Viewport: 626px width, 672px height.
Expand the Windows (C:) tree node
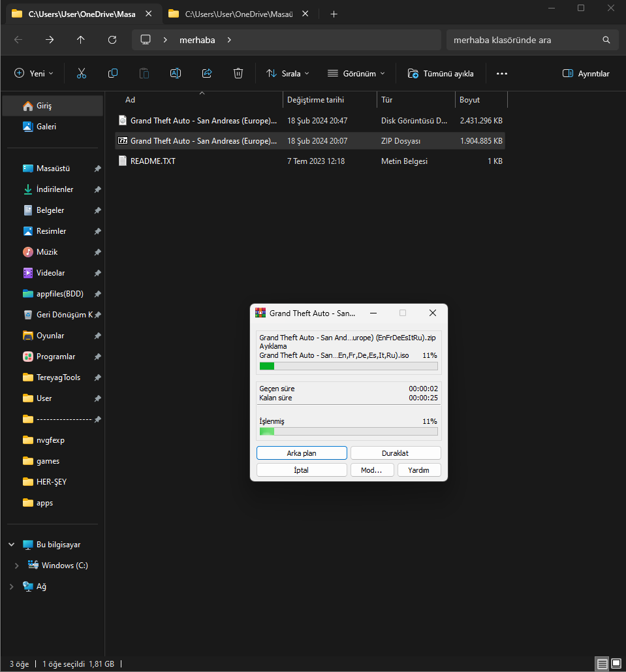pos(17,566)
